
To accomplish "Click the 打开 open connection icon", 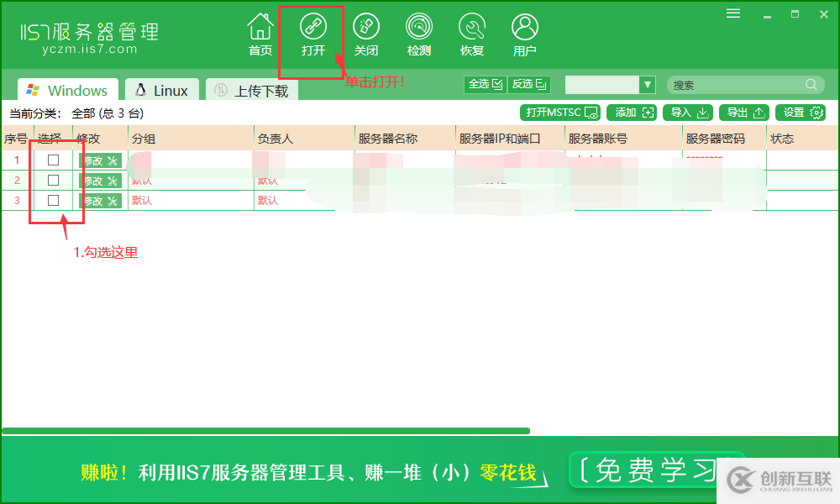I will [x=312, y=34].
